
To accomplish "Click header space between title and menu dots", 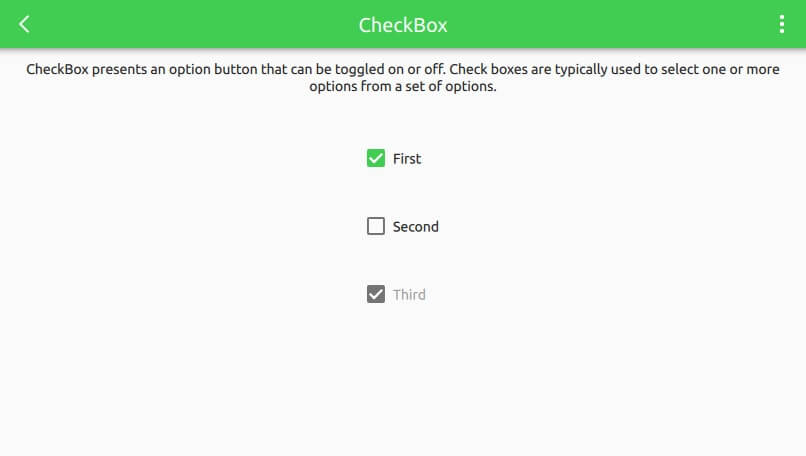I will 610,24.
